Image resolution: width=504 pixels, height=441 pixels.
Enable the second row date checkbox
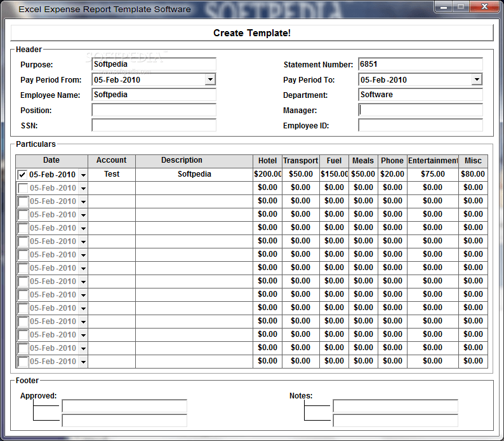coord(23,188)
